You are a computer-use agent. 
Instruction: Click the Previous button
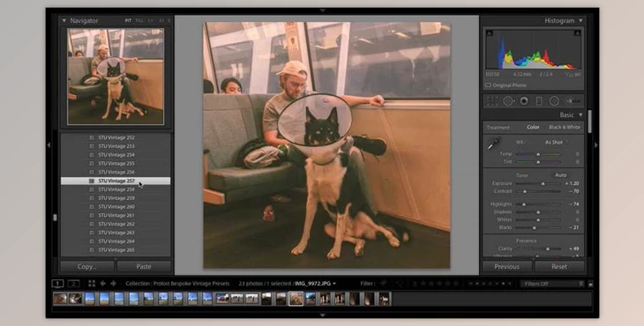507,267
